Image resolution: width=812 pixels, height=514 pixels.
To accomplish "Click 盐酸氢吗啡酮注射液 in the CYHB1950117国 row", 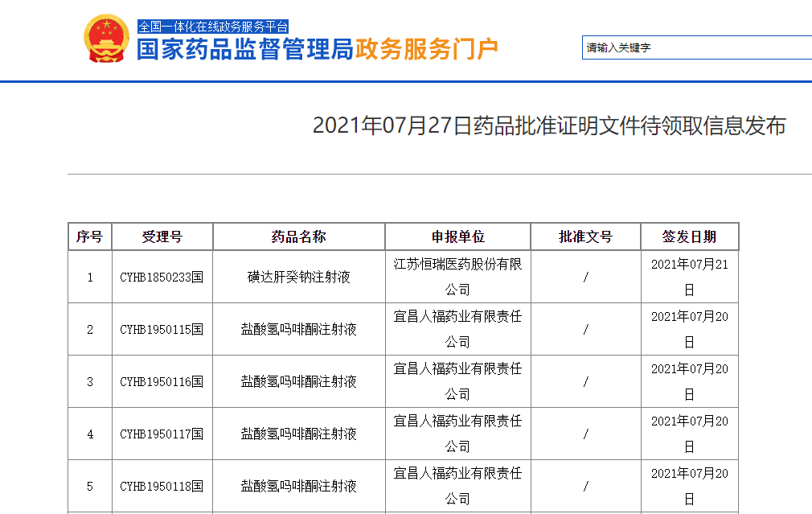I will 299,434.
